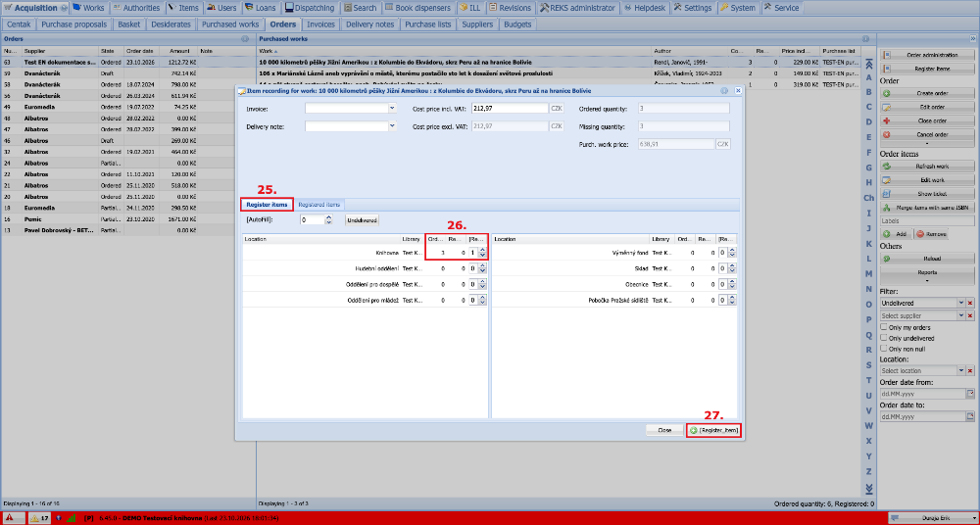Screen dimensions: 980x525
Task: Switch to Purchase proposals tab
Action: pos(74,24)
